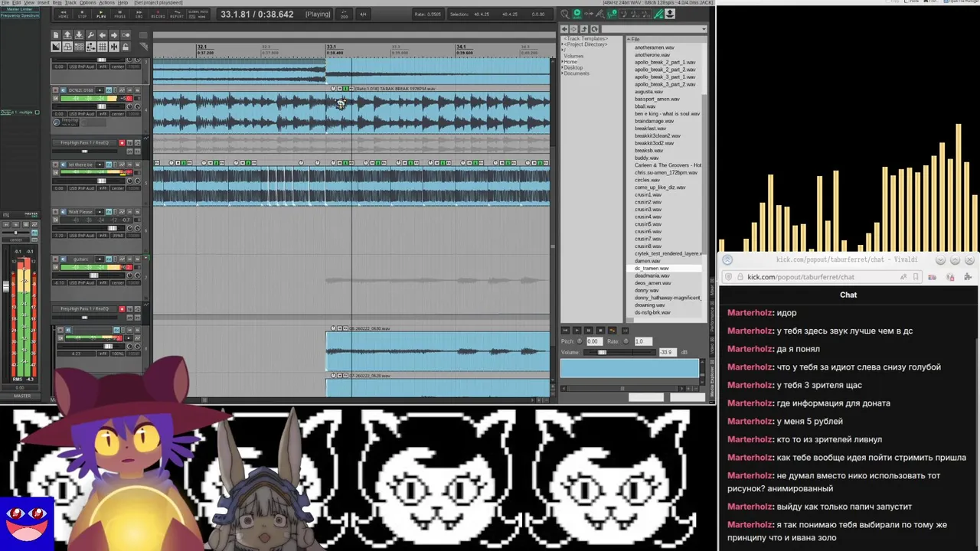
Task: Select chris.su-amen_172bpm.wav in file list
Action: click(665, 173)
